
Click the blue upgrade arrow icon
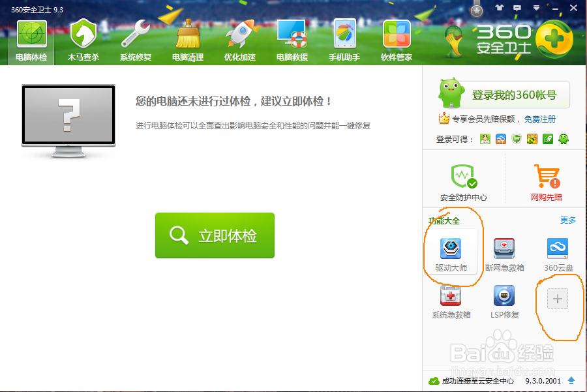[x=571, y=380]
